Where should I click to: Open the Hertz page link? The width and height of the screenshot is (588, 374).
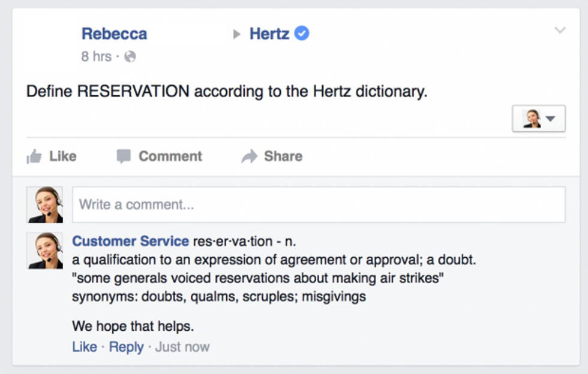pos(269,34)
